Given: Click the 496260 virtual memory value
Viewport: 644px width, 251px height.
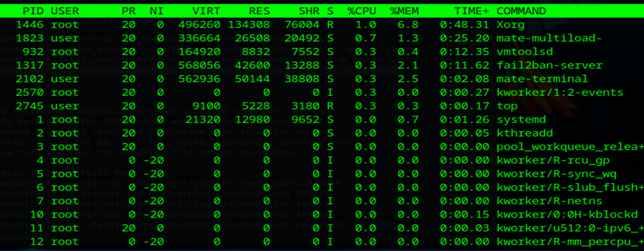Looking at the screenshot, I should click(200, 24).
